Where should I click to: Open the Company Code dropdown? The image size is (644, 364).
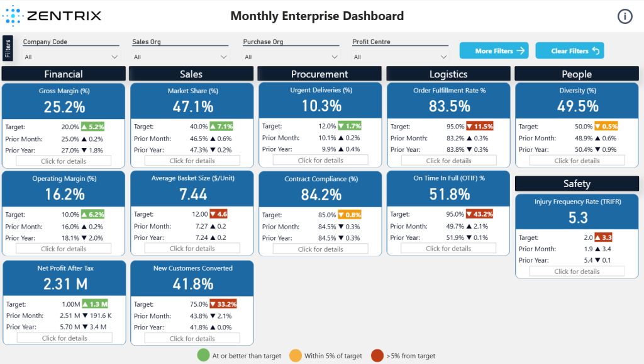tap(70, 57)
